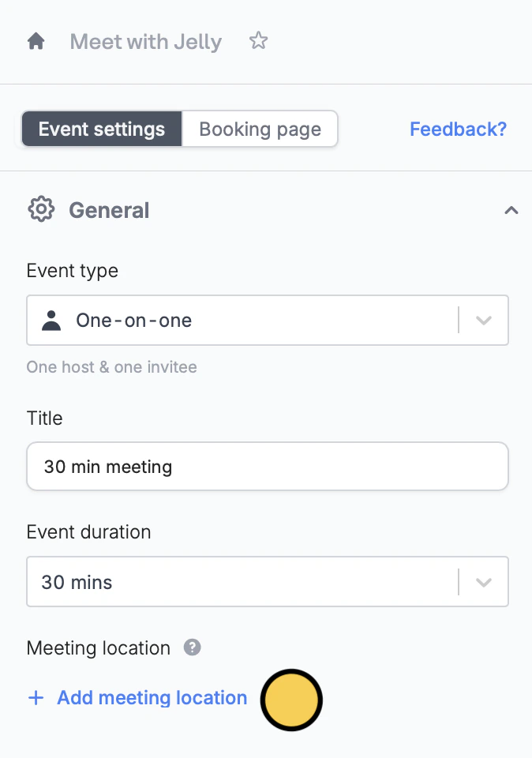
Task: Open the Event duration dropdown
Action: pyautogui.click(x=484, y=582)
